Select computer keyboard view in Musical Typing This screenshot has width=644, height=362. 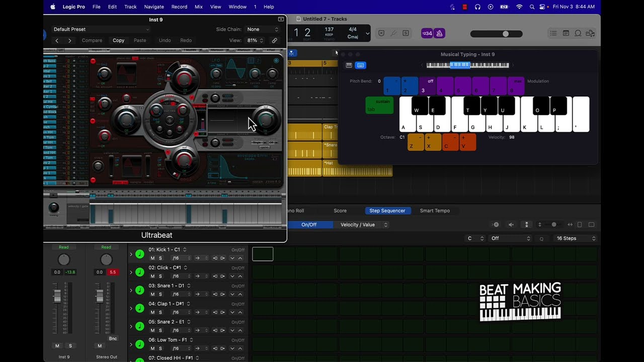pyautogui.click(x=360, y=65)
